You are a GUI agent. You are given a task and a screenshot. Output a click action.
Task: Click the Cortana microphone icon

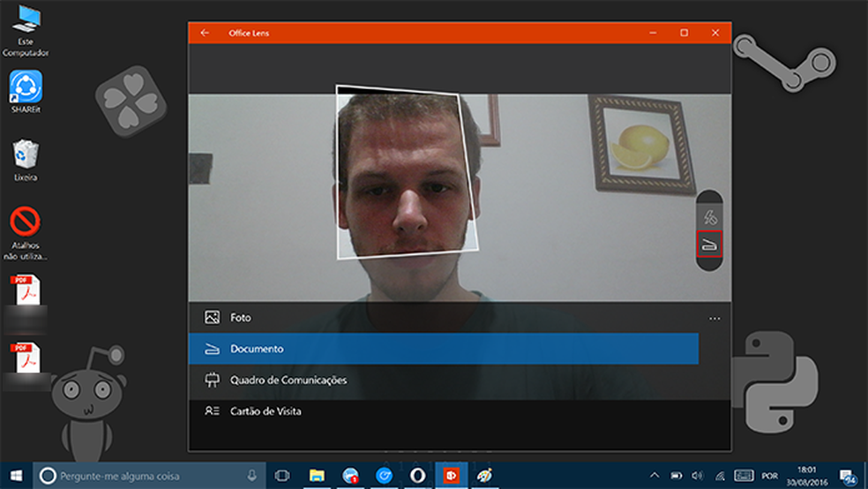(252, 476)
